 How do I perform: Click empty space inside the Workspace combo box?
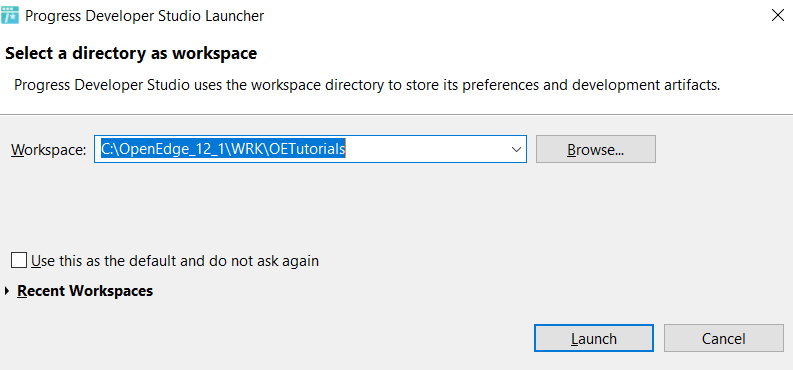425,149
